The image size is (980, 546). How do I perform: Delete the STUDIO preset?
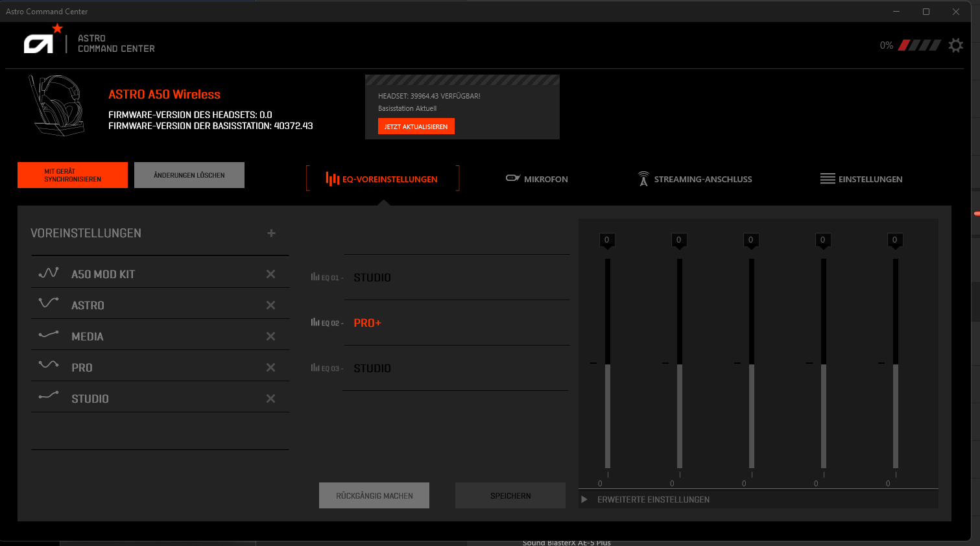pos(270,399)
